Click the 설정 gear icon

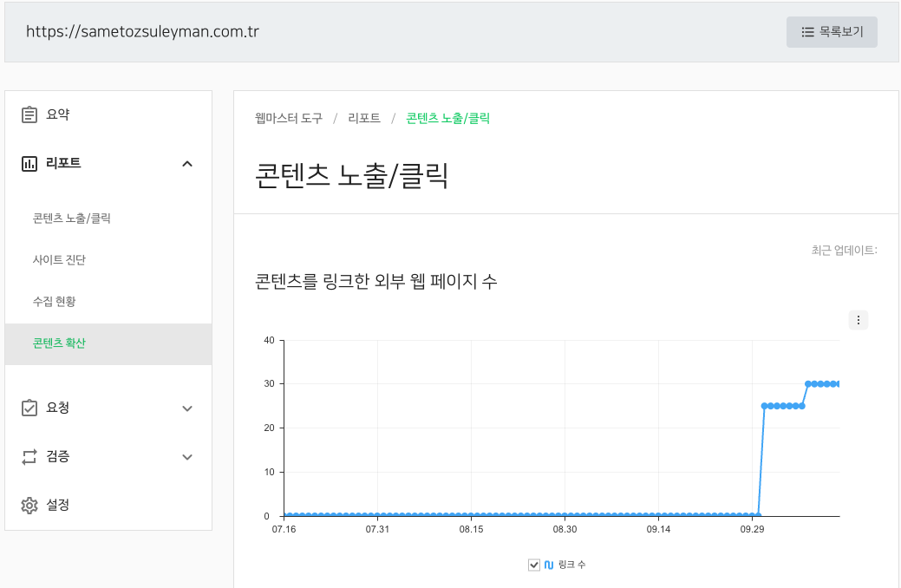click(x=29, y=505)
